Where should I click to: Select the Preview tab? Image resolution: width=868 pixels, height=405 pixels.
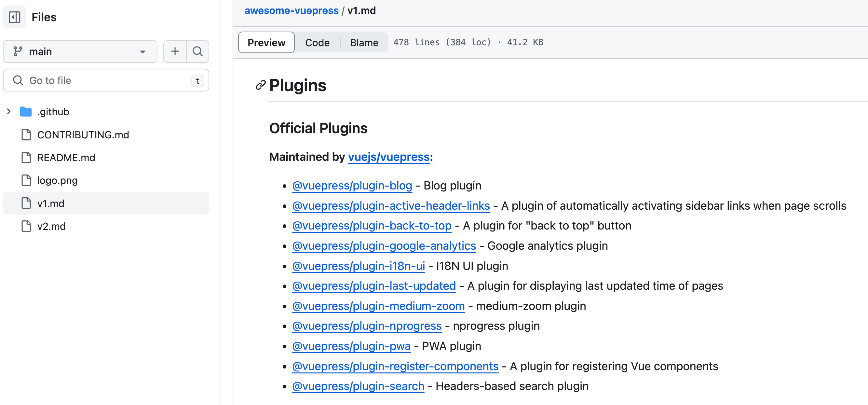pos(266,43)
